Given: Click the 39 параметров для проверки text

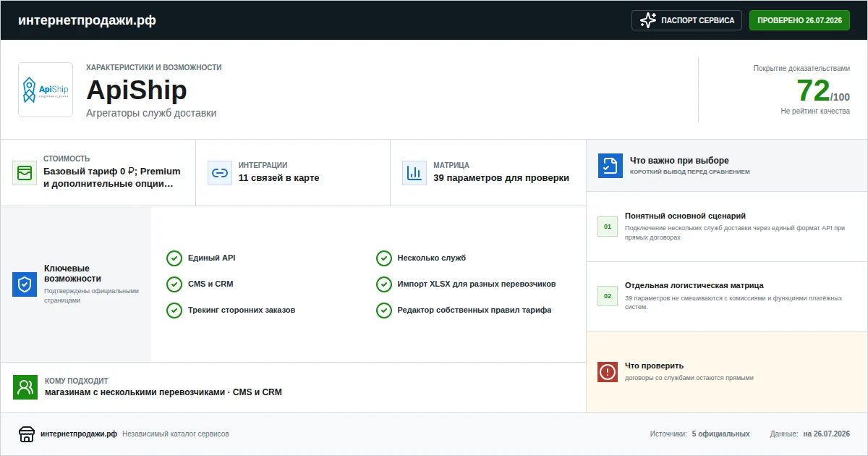Looking at the screenshot, I should pyautogui.click(x=501, y=178).
